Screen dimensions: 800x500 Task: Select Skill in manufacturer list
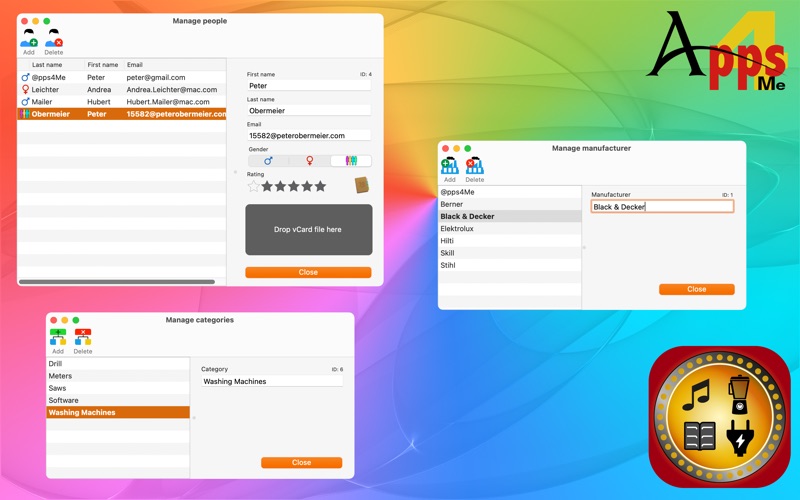(510, 253)
